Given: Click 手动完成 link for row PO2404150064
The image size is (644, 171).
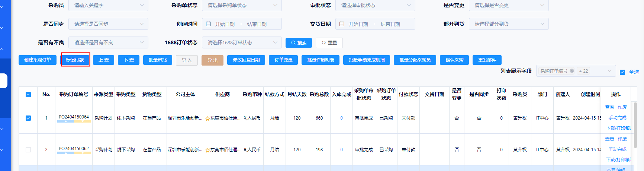Looking at the screenshot, I should click(617, 118).
